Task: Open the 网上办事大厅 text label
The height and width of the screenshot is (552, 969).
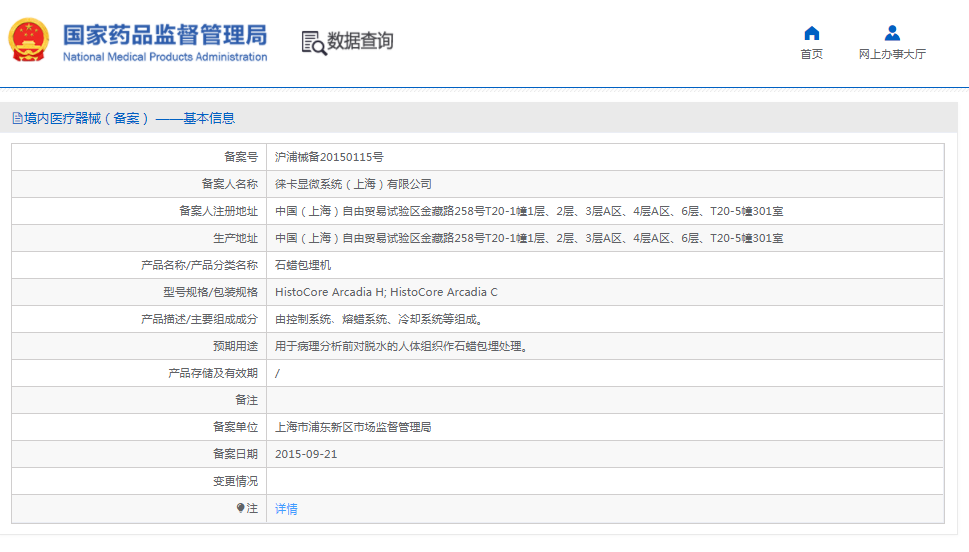Action: point(892,54)
